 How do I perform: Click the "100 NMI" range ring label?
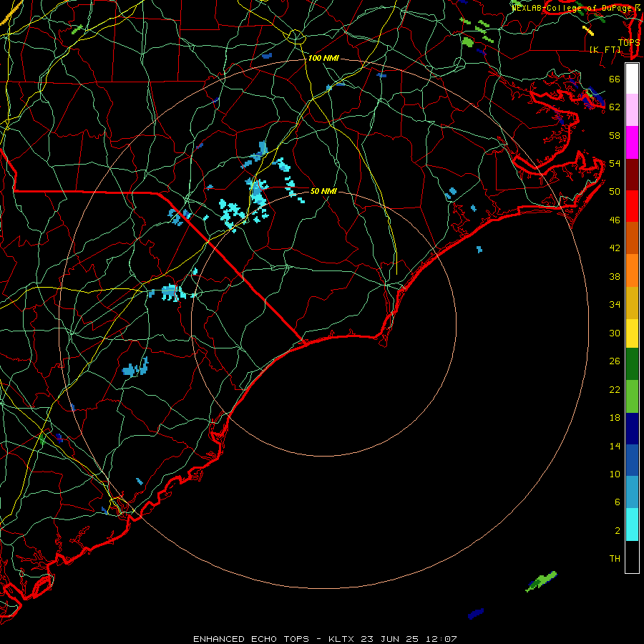click(x=323, y=59)
